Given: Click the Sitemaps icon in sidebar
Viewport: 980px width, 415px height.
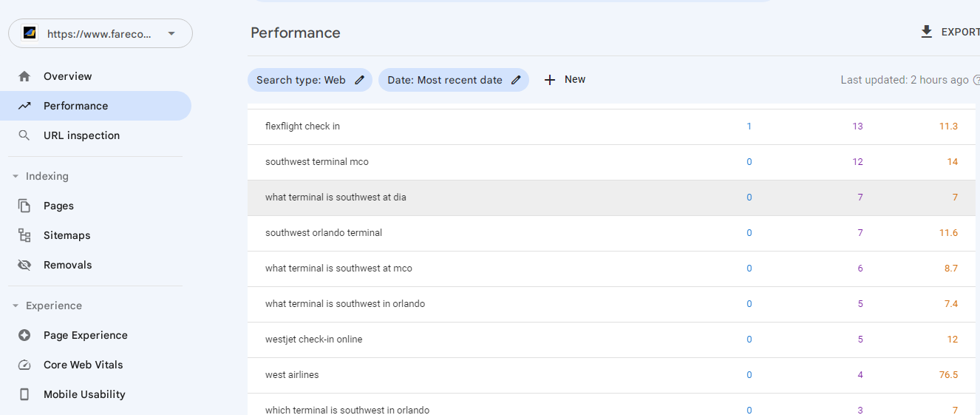Looking at the screenshot, I should click(24, 235).
